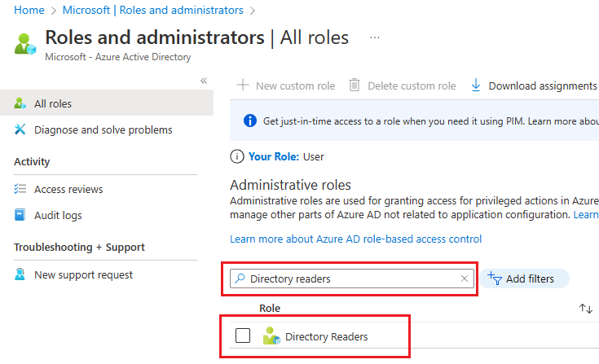Sort the Role column with the arrows
Image resolution: width=599 pixels, height=364 pixels.
[x=586, y=309]
